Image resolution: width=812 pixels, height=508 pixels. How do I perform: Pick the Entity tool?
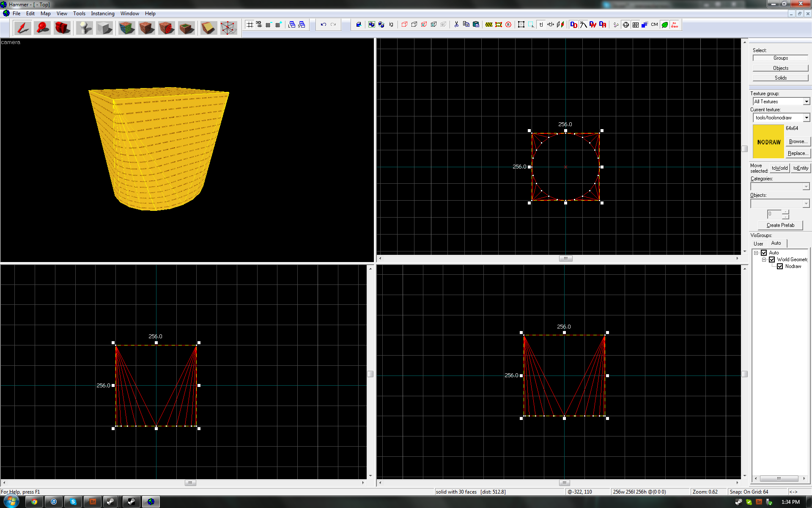[85, 28]
